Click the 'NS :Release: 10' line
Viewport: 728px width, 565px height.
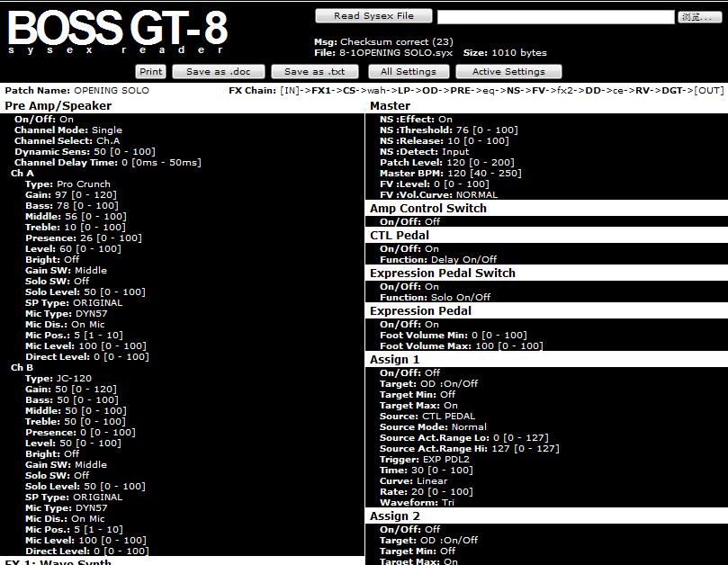point(445,140)
